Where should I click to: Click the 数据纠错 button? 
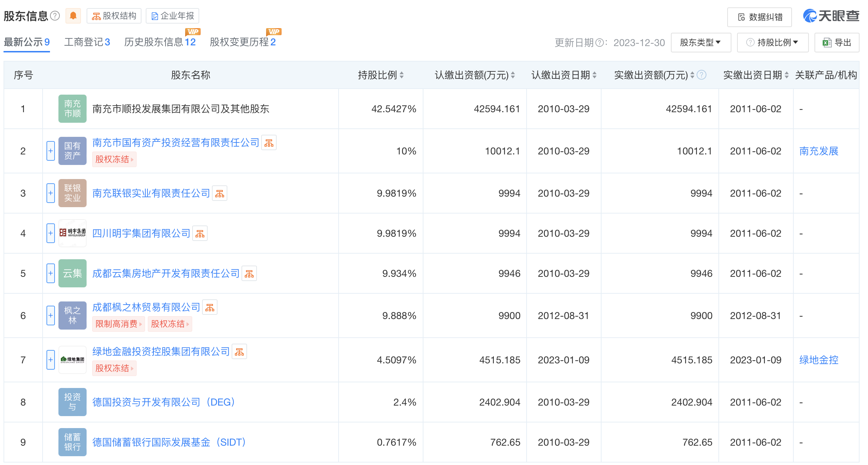click(760, 17)
